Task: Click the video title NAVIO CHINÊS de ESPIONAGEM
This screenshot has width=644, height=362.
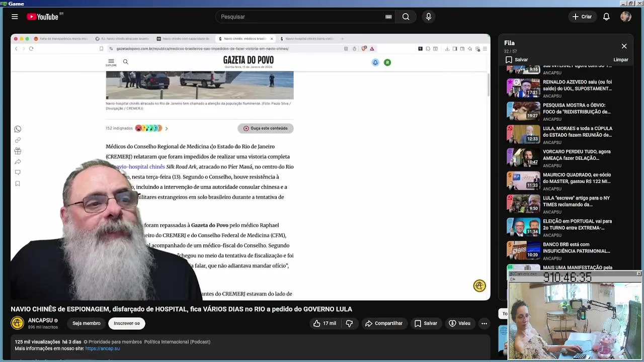Action: point(182,309)
